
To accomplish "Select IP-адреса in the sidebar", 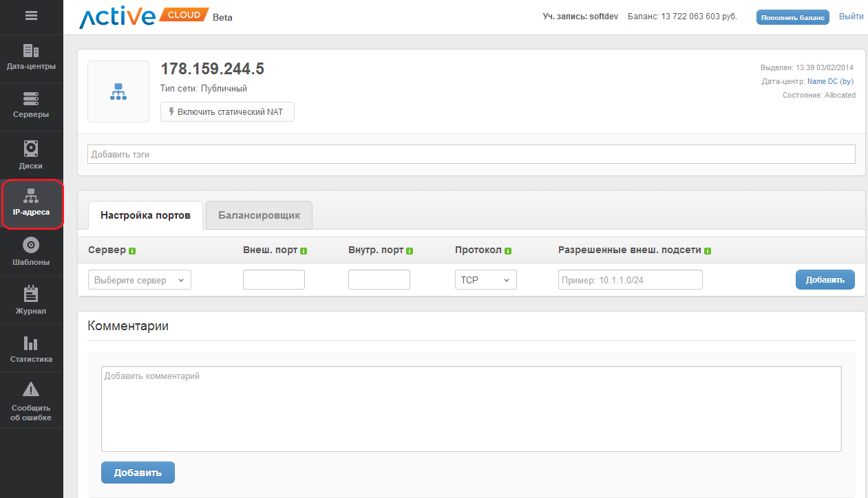I will 31,204.
